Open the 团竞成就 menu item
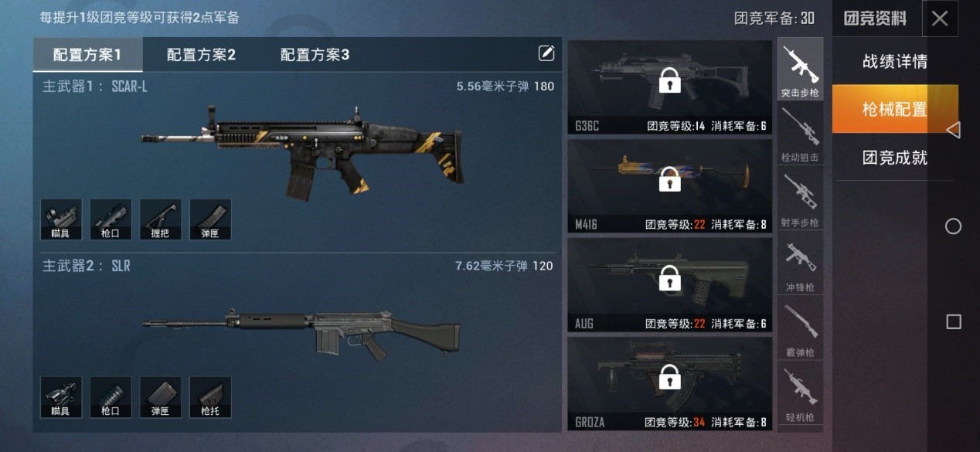Screen dimensions: 980x452 895,158
